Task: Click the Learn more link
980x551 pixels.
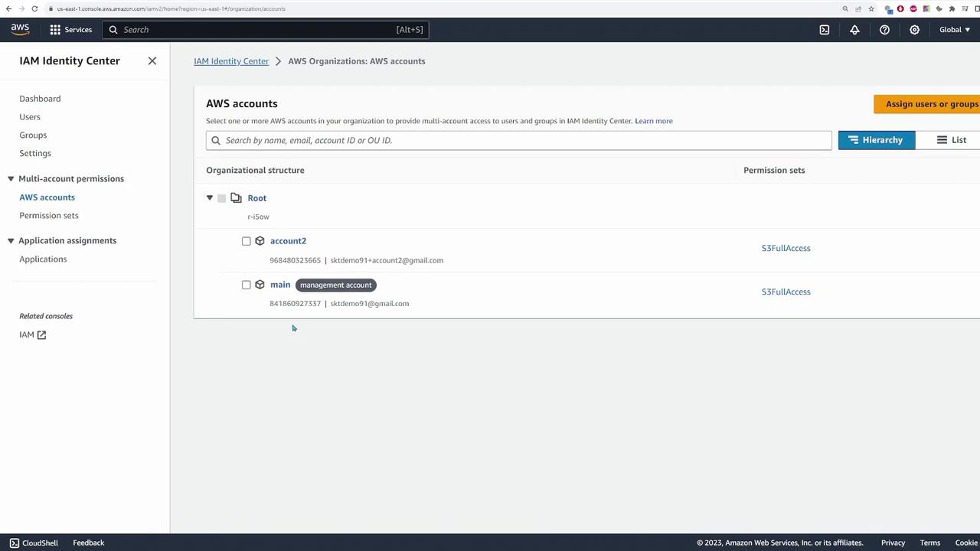Action: pos(654,121)
